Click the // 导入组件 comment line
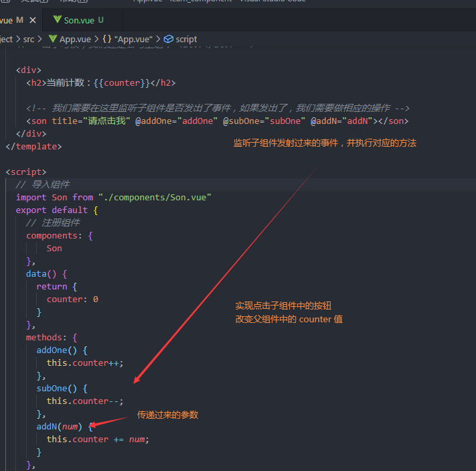This screenshot has height=471, width=476. tap(42, 184)
